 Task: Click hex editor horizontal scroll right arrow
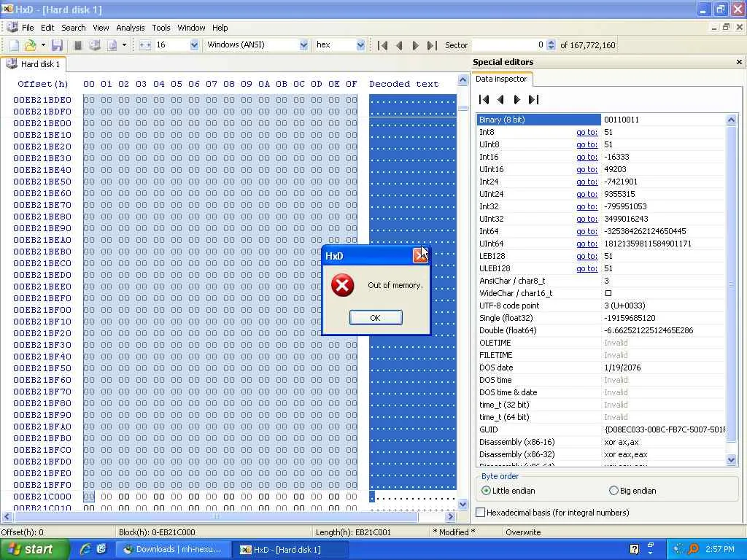[x=451, y=516]
